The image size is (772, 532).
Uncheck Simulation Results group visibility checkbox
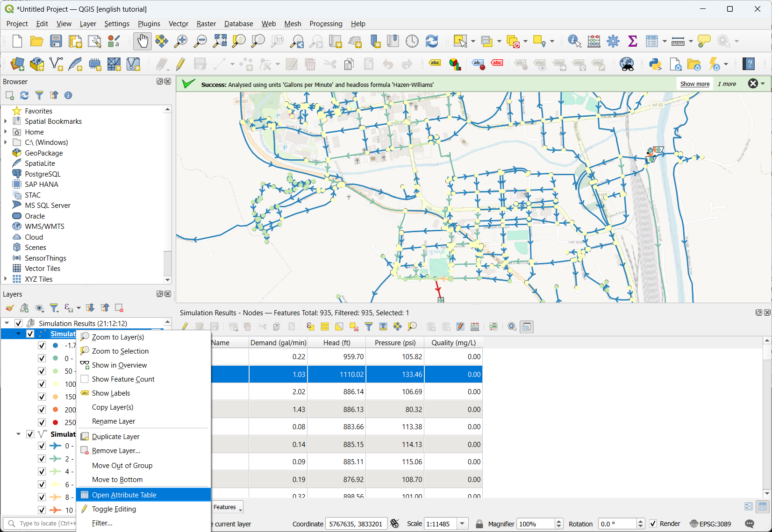(19, 323)
